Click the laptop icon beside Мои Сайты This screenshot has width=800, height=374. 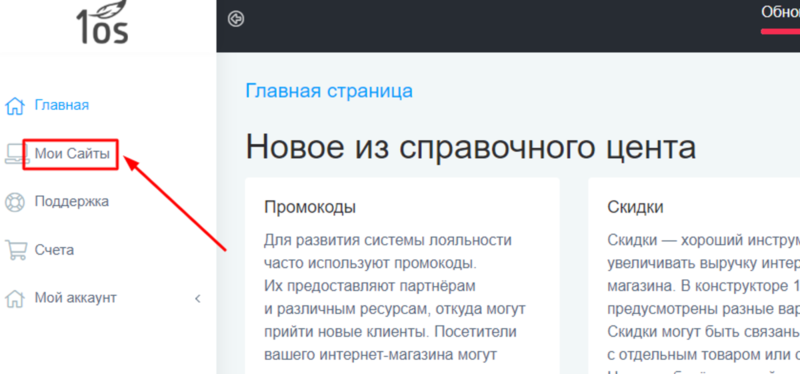[14, 154]
